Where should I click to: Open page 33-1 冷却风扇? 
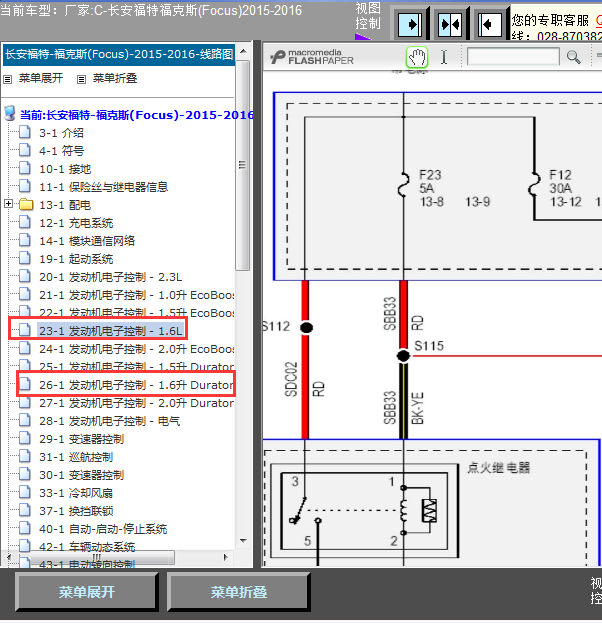[76, 493]
